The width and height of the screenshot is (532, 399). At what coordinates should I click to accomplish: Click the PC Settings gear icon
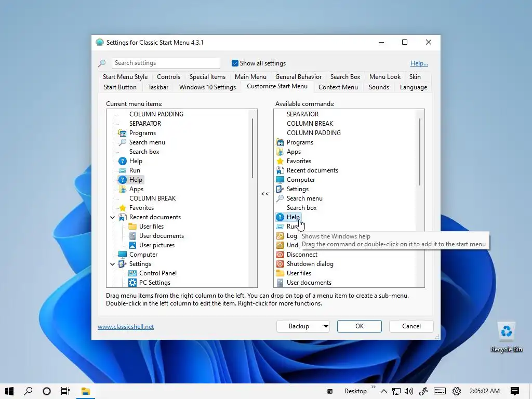[132, 283]
